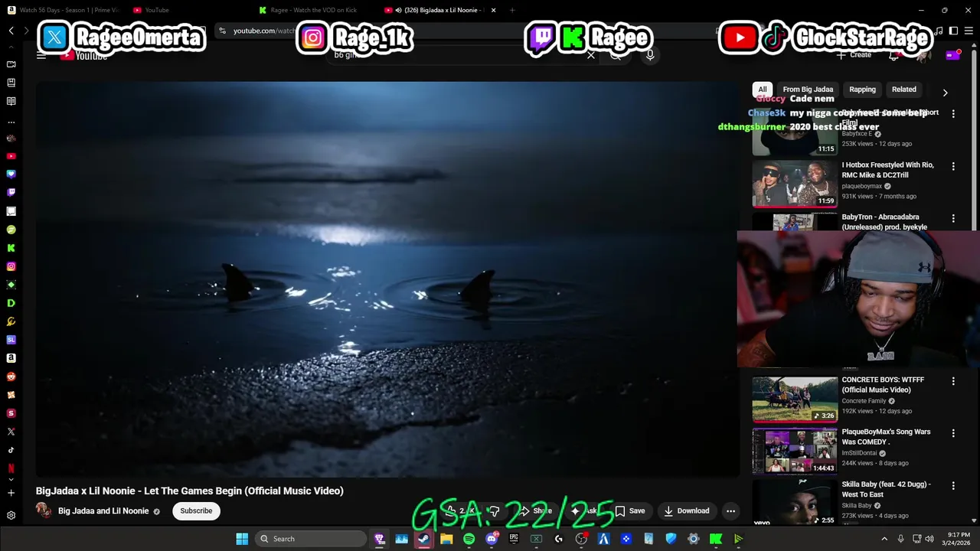Search with your voice microphone icon
This screenshot has width=980, height=551.
coord(650,55)
